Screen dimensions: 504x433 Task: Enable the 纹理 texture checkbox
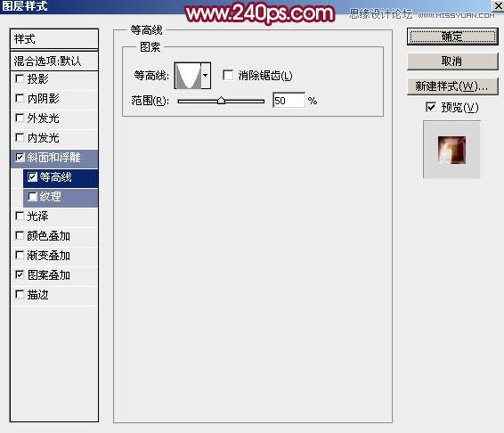click(x=32, y=196)
